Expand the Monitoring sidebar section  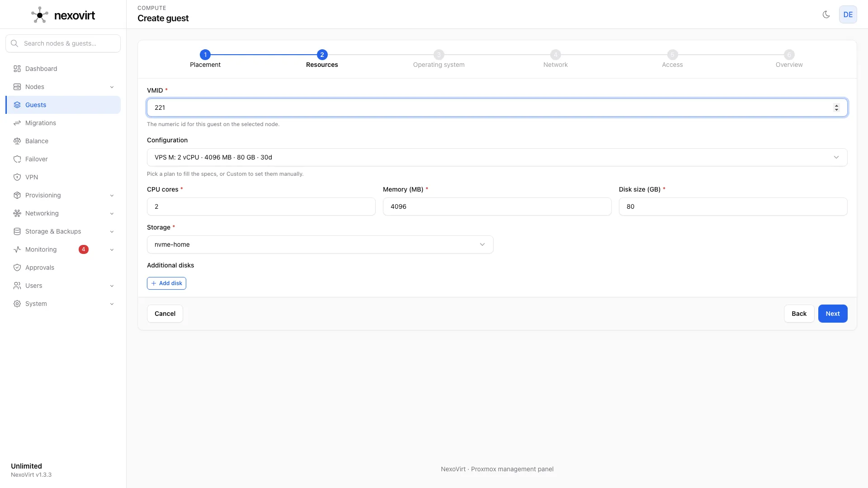pyautogui.click(x=112, y=249)
